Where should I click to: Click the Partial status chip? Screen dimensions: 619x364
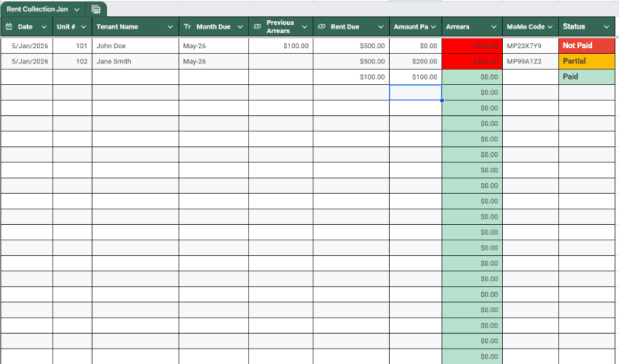(x=587, y=61)
